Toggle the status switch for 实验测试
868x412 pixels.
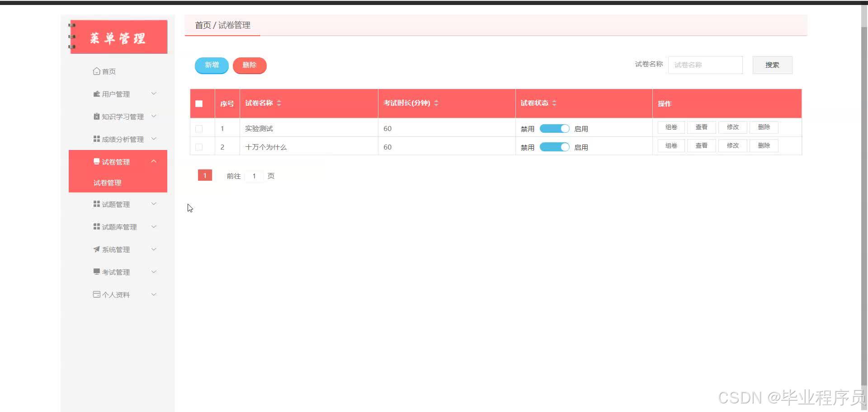554,129
